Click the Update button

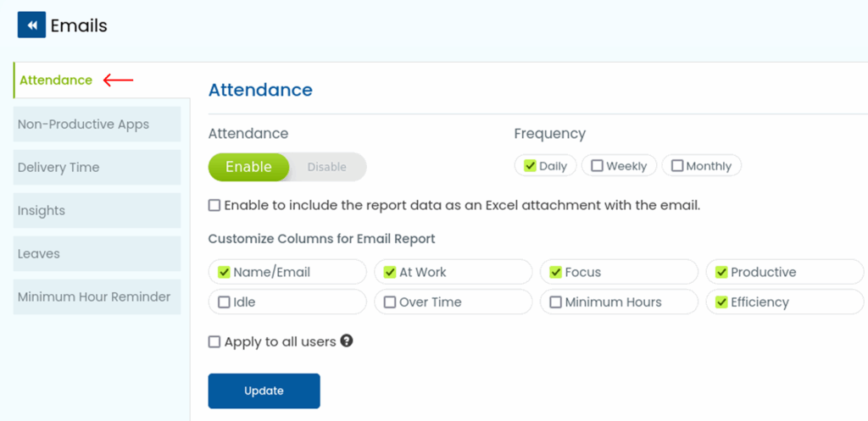(x=264, y=391)
